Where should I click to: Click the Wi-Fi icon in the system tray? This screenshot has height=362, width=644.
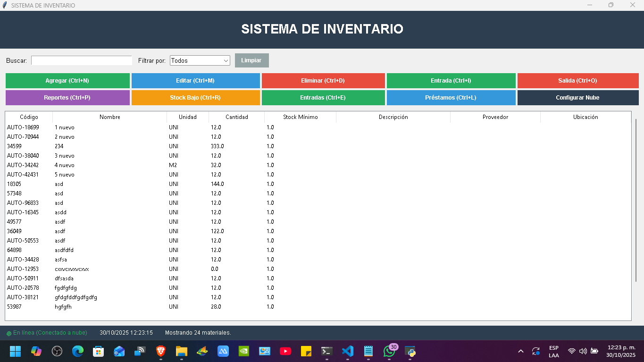tap(571, 351)
